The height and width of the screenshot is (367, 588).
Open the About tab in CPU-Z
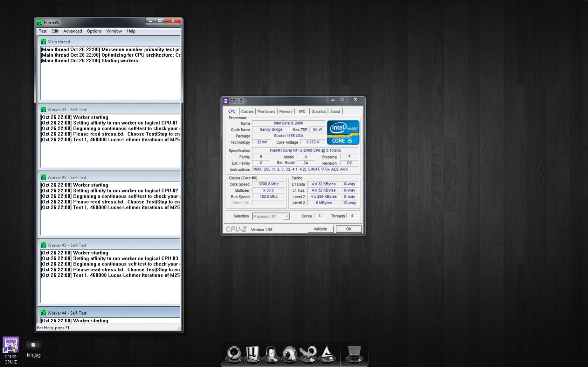click(x=335, y=112)
